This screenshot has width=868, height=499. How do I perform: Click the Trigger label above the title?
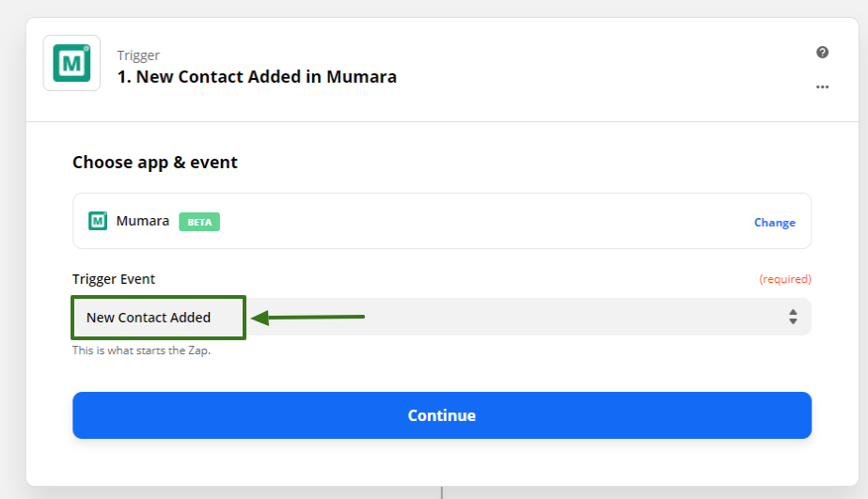tap(137, 55)
